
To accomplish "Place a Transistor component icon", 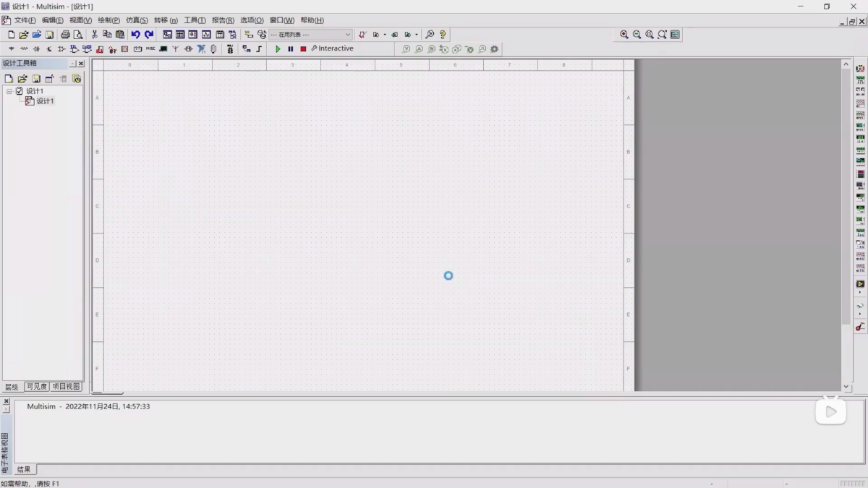I will tap(49, 49).
